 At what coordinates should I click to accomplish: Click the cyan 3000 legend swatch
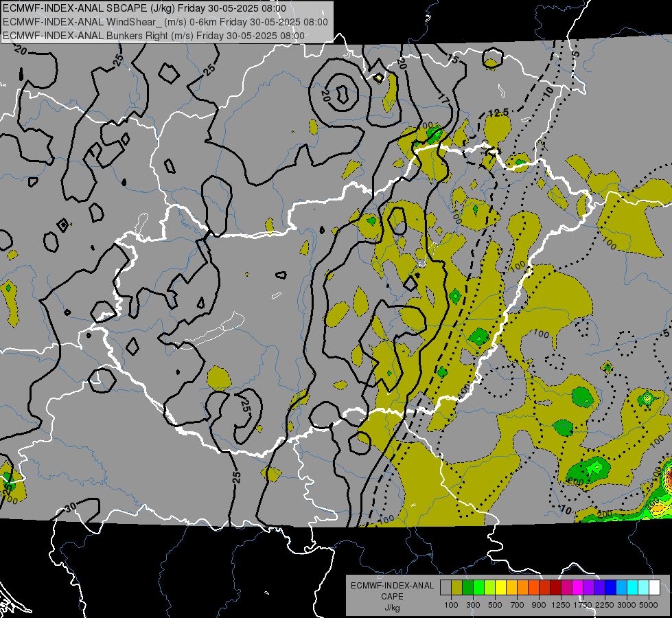(x=633, y=587)
